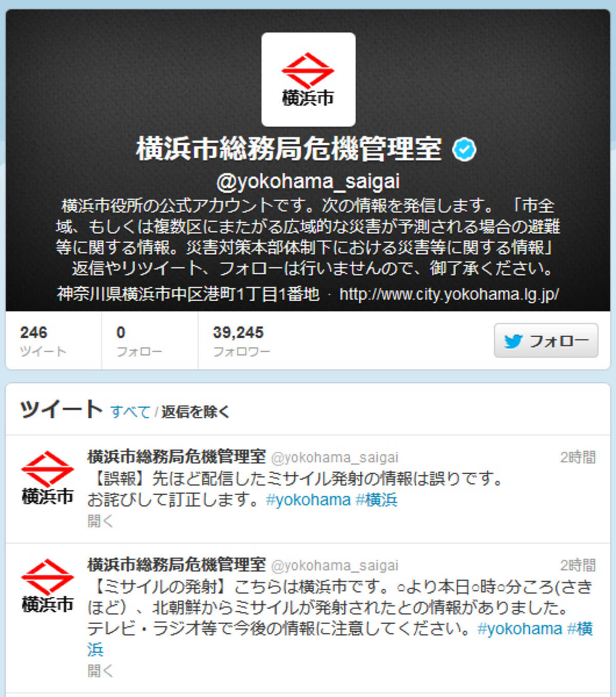The height and width of the screenshot is (697, 616).
Task: Open the city.yokohama.lg.jp website link
Action: click(449, 295)
